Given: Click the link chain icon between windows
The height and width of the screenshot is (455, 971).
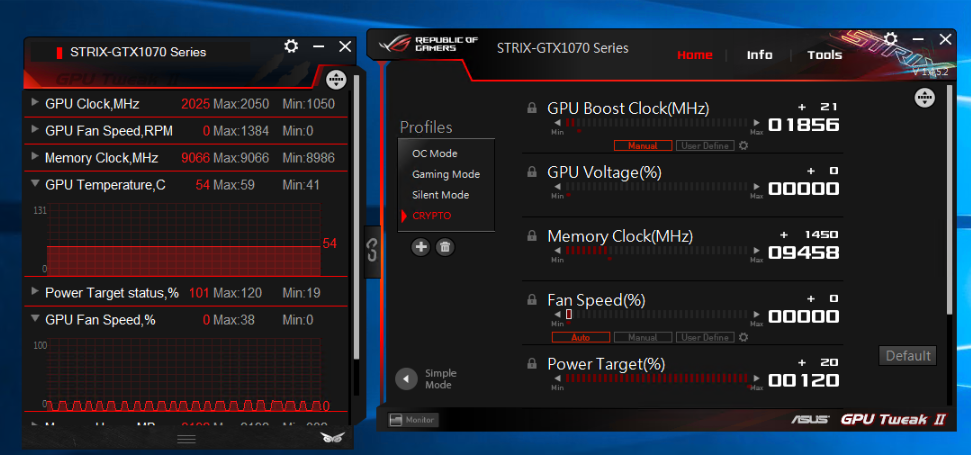Looking at the screenshot, I should click(x=371, y=249).
